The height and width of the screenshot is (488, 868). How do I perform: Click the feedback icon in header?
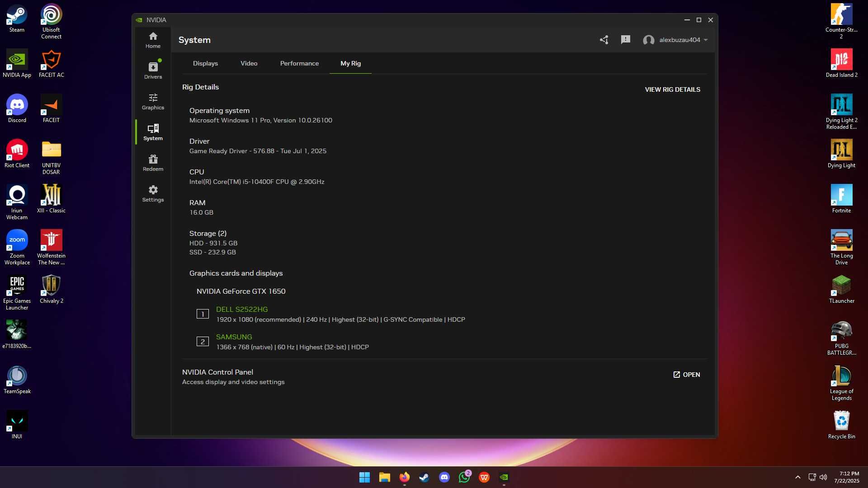626,40
